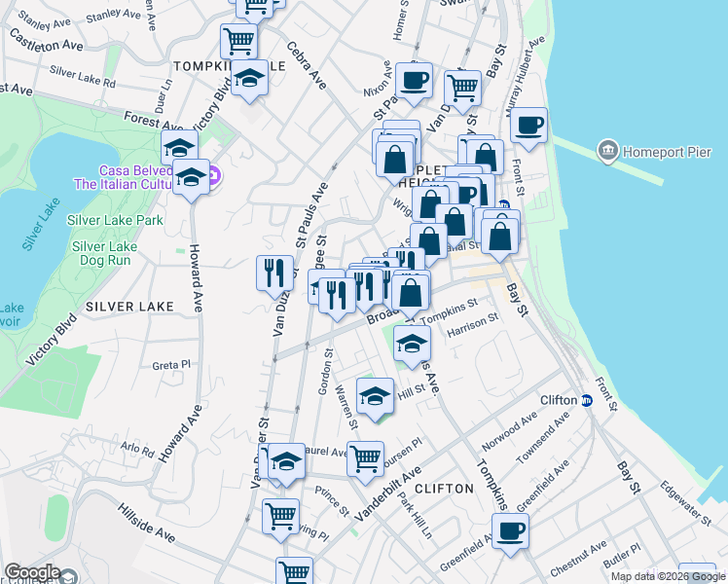Open the grocery cart marker beside Bay St

462,91
